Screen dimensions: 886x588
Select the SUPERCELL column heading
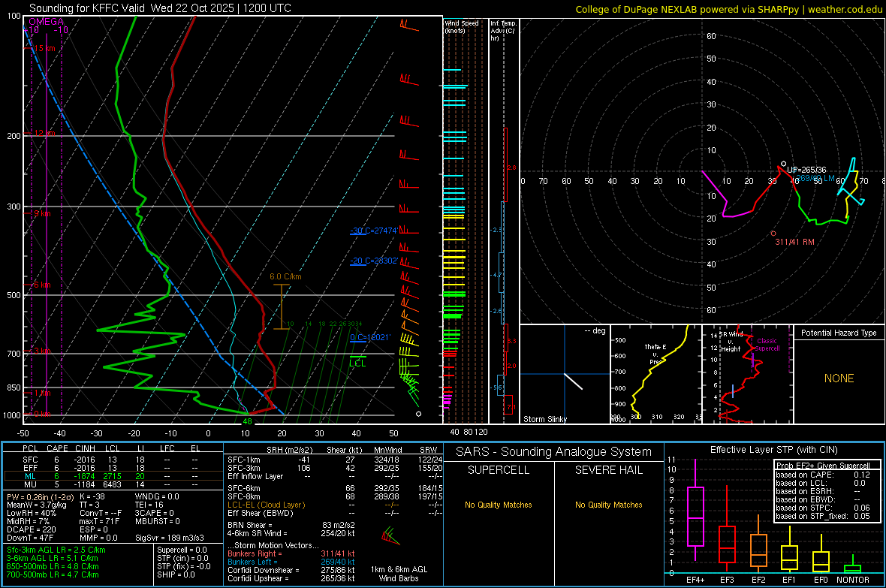[499, 470]
